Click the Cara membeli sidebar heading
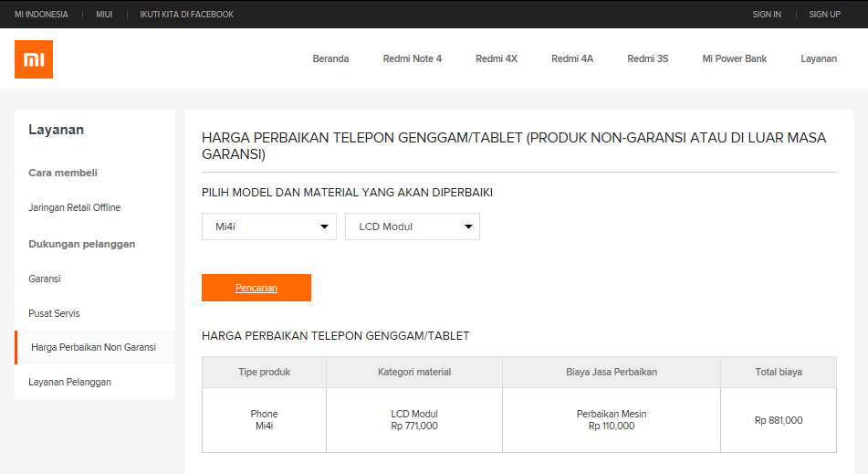Screen dimensions: 868x474 click(63, 173)
